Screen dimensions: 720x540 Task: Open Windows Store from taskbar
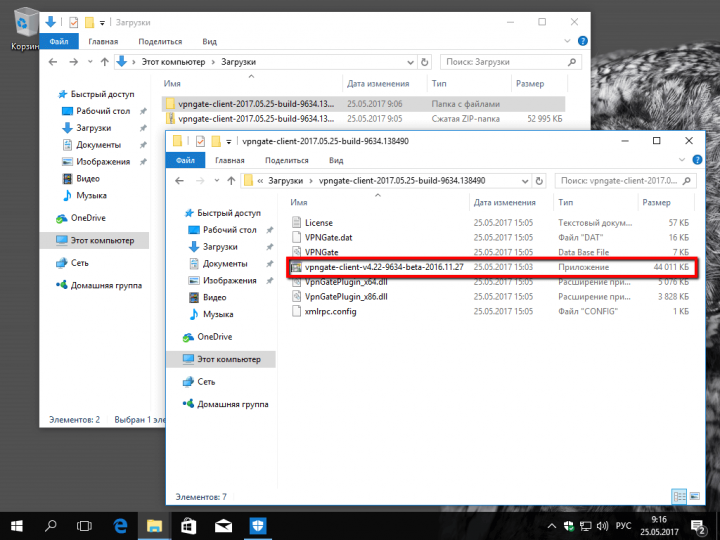coord(189,526)
